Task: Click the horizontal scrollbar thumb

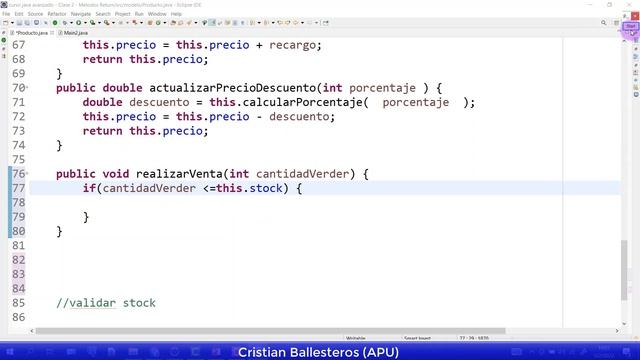Action: point(270,331)
